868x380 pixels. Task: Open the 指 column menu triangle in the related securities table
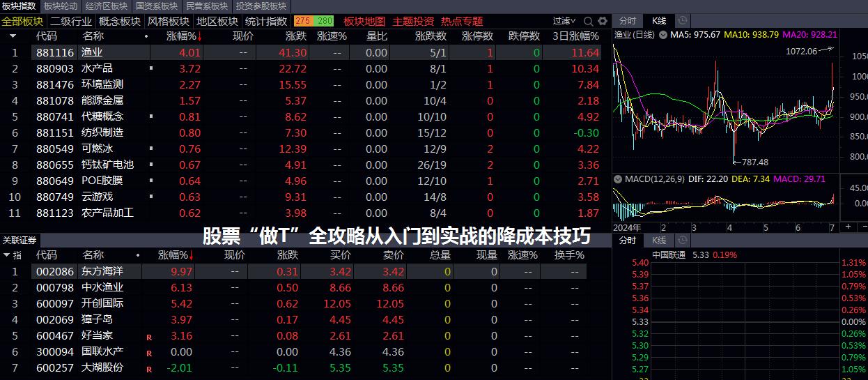(7, 256)
